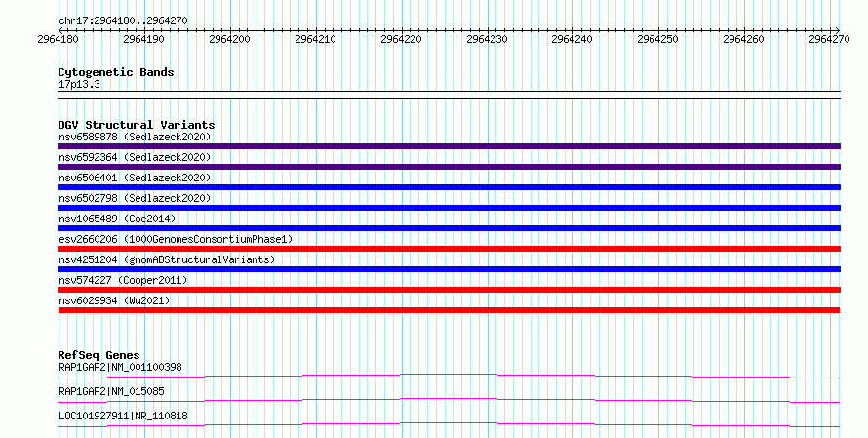
Task: Open variant nsv4251204 (gnomADStructuralVariants) label
Action: pos(167,259)
